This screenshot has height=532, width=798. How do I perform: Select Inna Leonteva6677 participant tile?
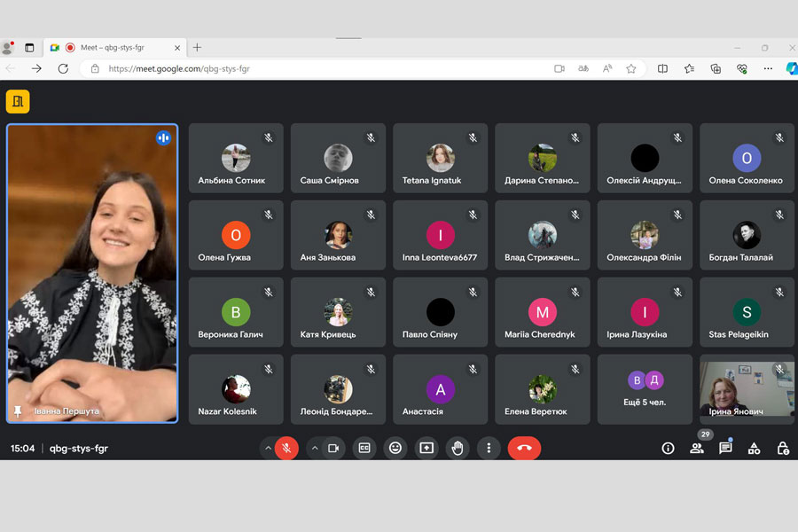click(x=440, y=235)
